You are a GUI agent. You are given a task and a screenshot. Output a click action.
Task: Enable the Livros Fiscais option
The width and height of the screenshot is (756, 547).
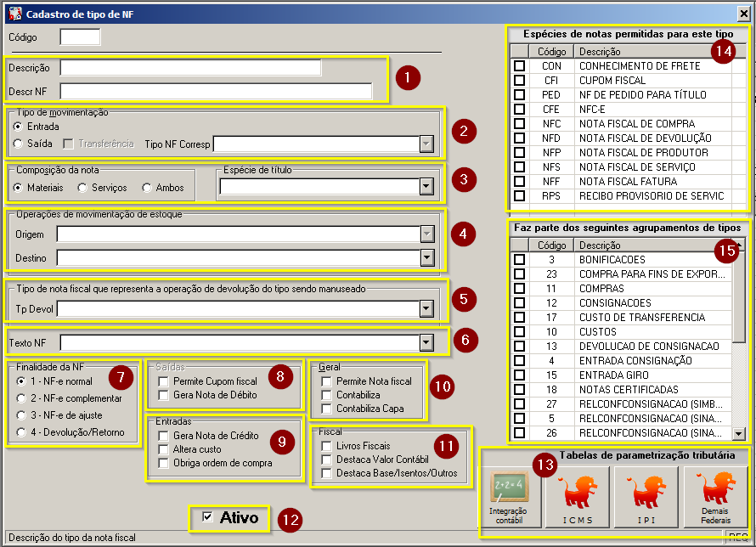point(326,446)
